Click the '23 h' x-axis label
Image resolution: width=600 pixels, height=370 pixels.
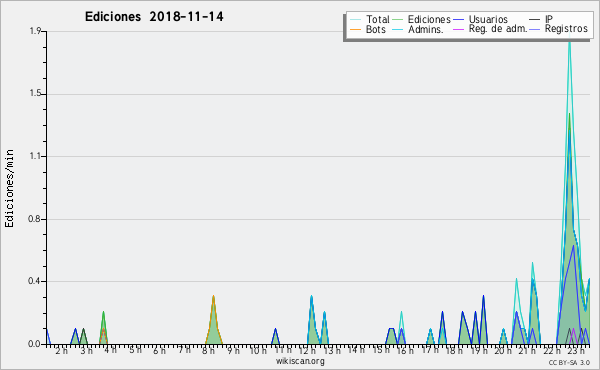[577, 350]
